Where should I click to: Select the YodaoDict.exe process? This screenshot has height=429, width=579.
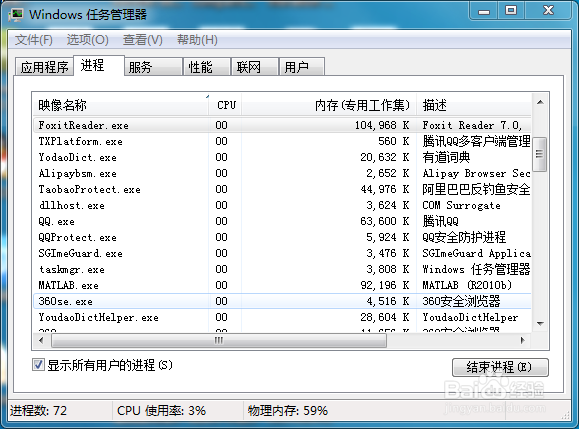pos(282,157)
